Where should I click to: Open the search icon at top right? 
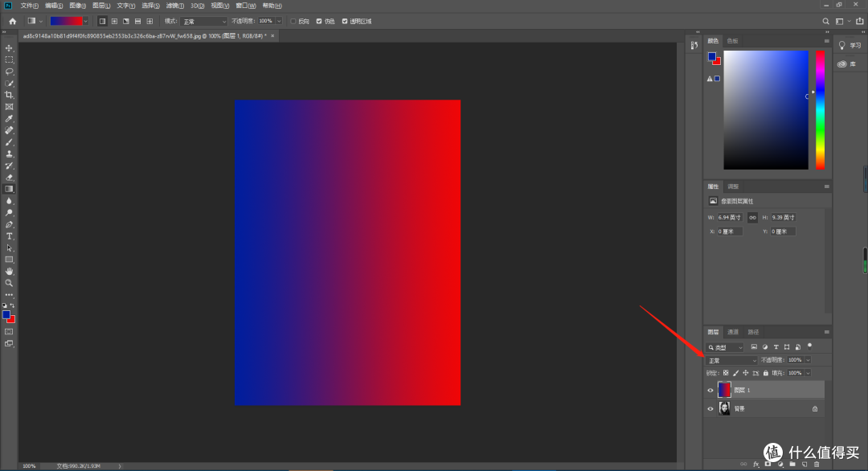coord(825,21)
